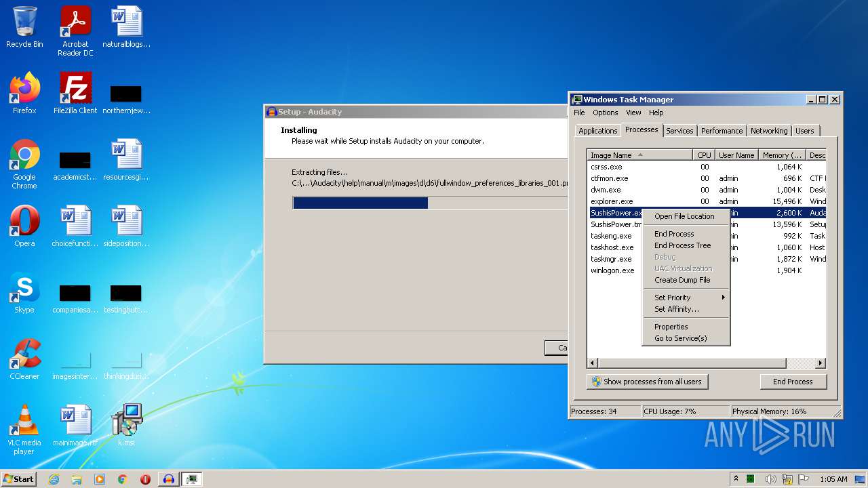This screenshot has width=868, height=488.
Task: Launch VLC media player shortcut
Action: 24,430
